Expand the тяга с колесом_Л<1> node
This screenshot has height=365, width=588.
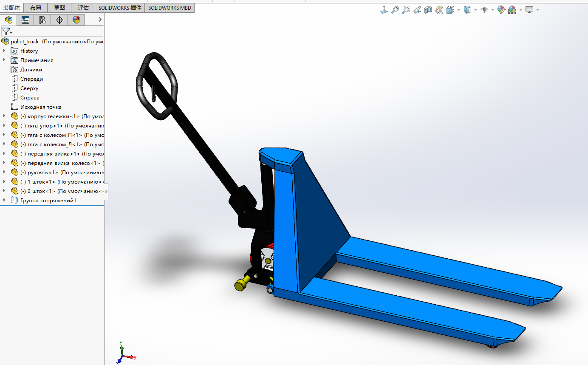(4, 144)
